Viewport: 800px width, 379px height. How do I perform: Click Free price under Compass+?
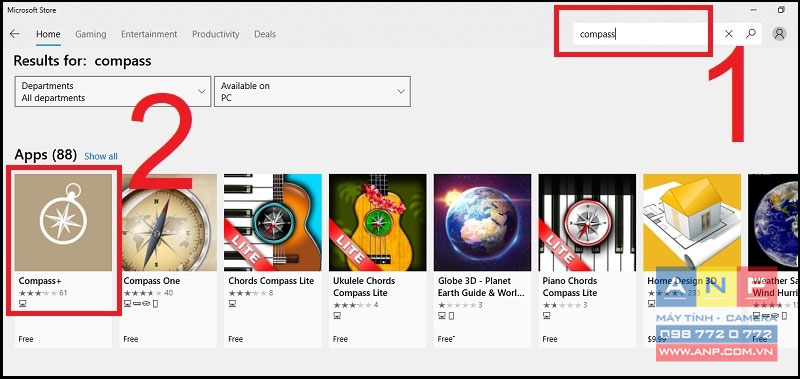[26, 339]
